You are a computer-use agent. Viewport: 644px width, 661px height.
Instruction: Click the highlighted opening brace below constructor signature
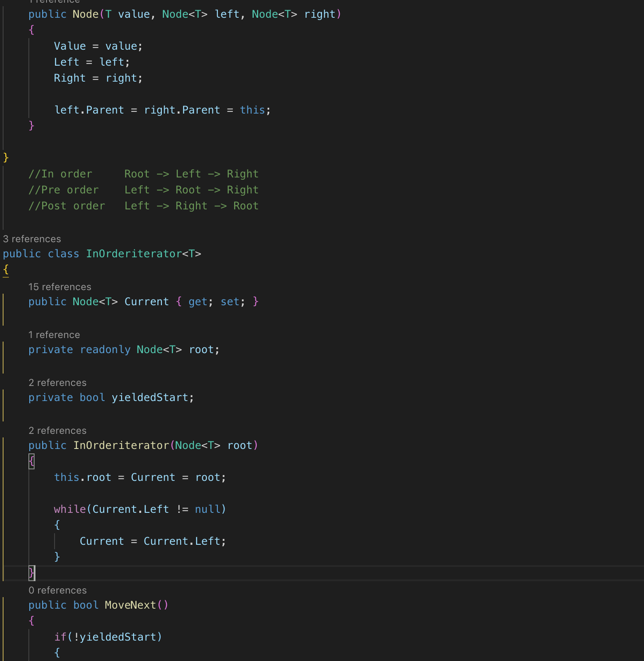31,461
